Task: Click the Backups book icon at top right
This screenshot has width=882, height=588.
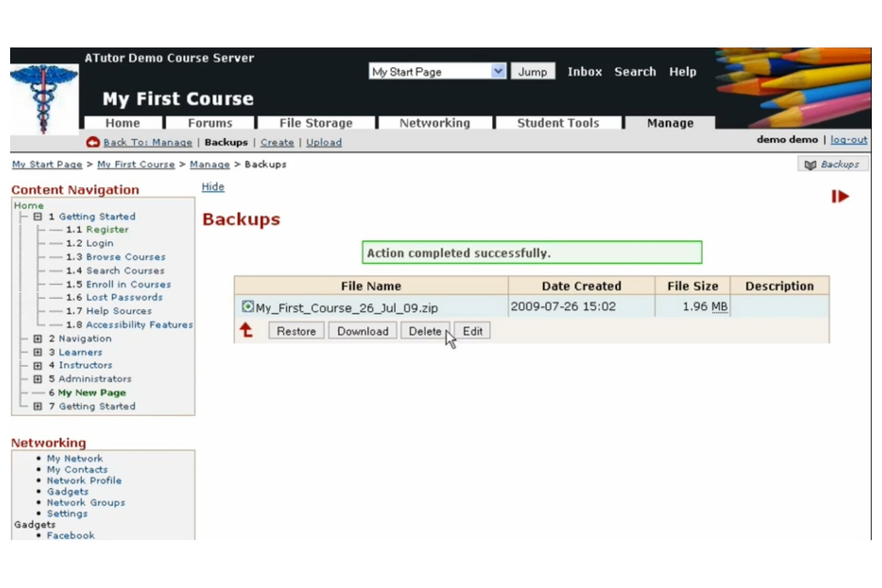Action: (x=810, y=165)
